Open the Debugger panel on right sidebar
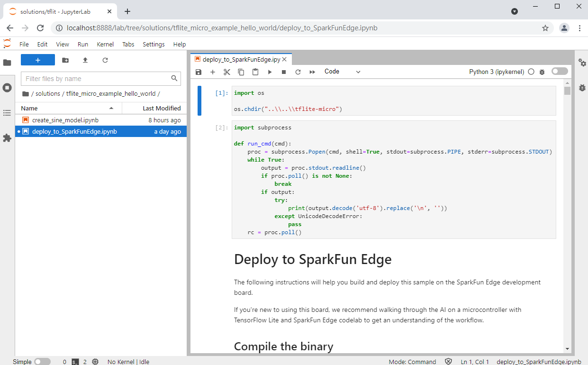 582,88
